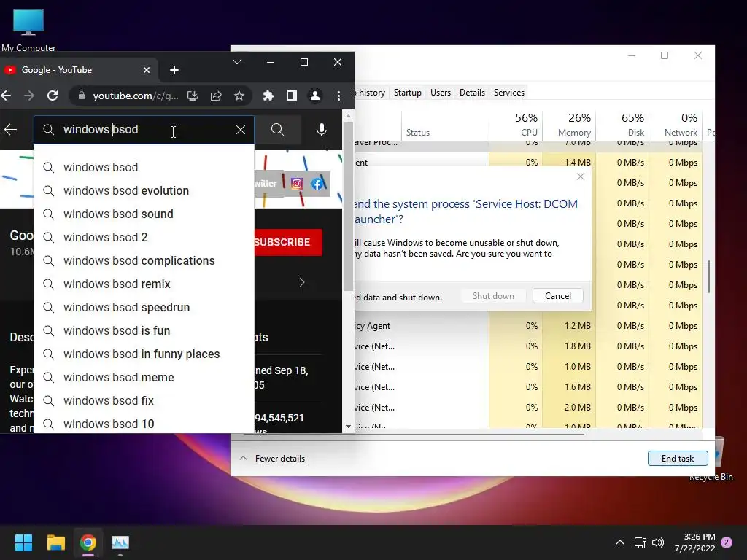Open the Details tab in Task Manager
Screen dimensions: 747x560
[x=472, y=93]
